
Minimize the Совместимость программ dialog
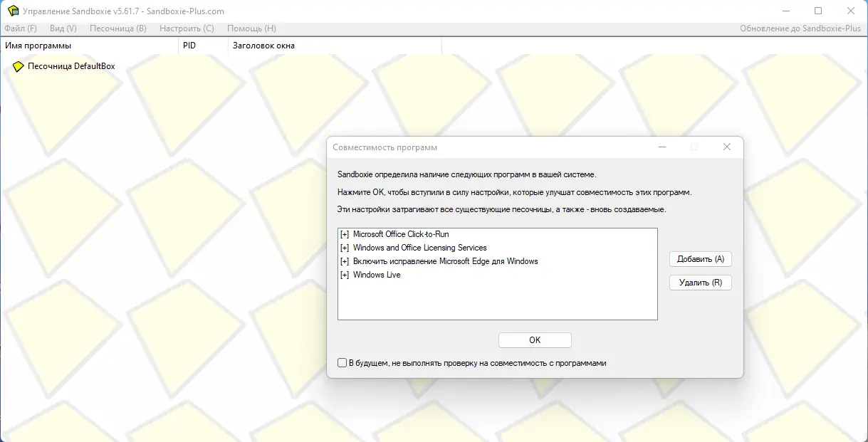pos(662,147)
